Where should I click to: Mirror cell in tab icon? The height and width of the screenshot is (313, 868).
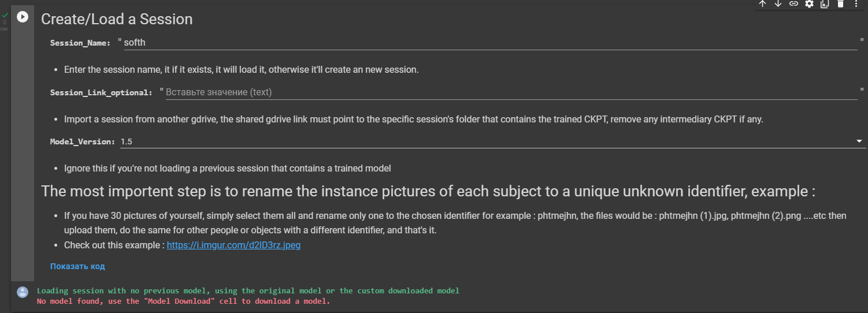coord(825,3)
